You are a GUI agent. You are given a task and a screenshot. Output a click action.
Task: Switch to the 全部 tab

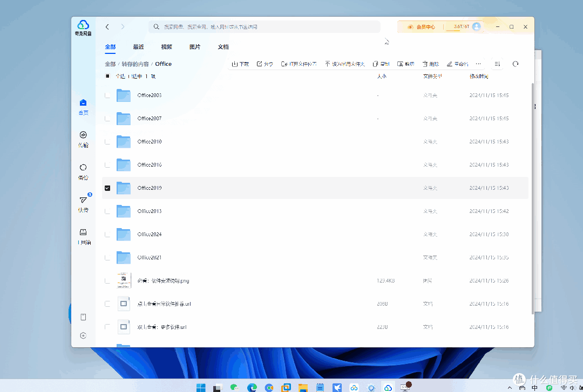[x=110, y=47]
